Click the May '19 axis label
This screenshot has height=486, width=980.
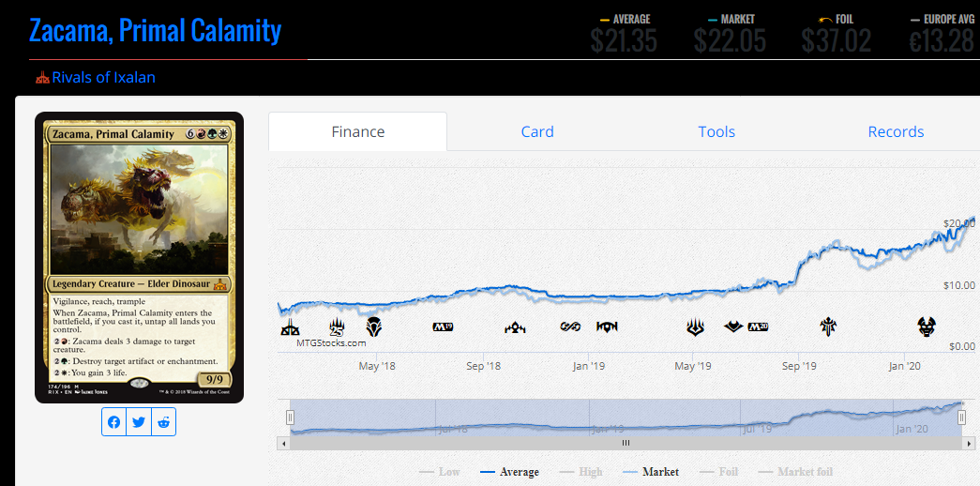pos(693,366)
